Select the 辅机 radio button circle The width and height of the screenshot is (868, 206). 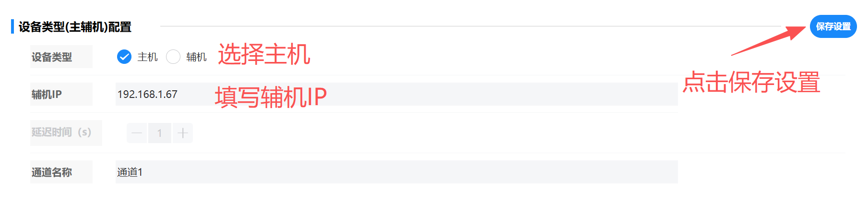pyautogui.click(x=173, y=57)
